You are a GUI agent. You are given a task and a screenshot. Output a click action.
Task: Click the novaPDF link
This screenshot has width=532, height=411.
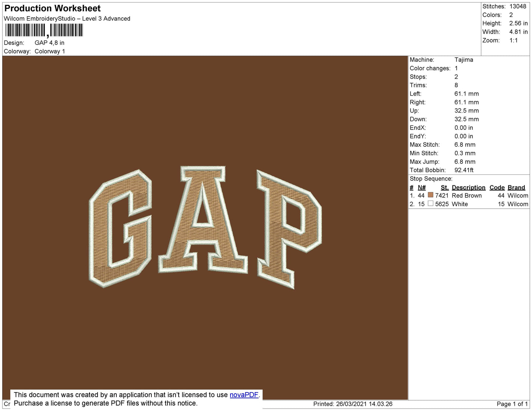click(x=244, y=395)
